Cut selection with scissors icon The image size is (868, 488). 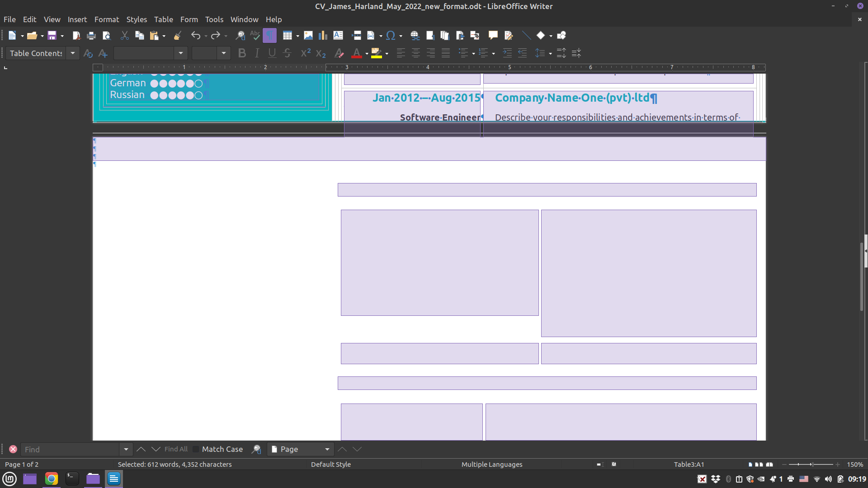tap(125, 35)
